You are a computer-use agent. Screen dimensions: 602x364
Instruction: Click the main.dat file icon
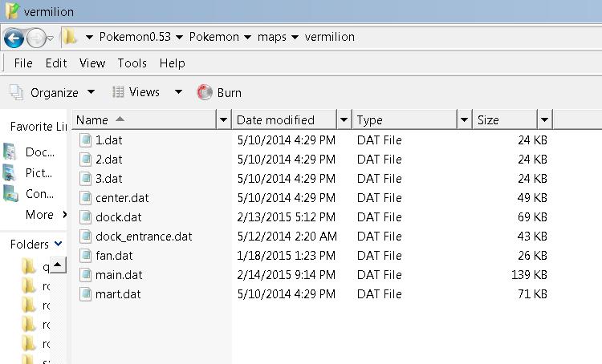point(86,275)
